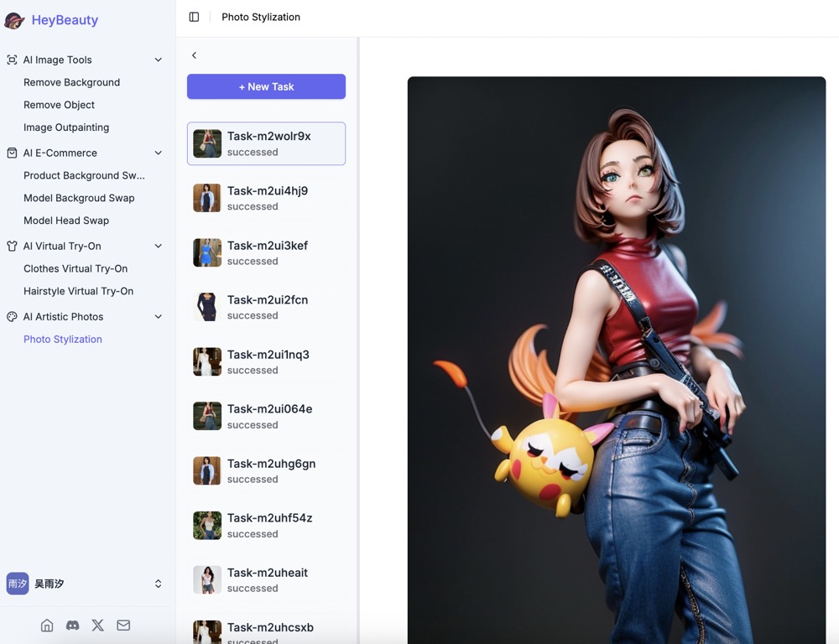Collapse the AI Artistic Photos section
The height and width of the screenshot is (644, 839).
pos(159,317)
